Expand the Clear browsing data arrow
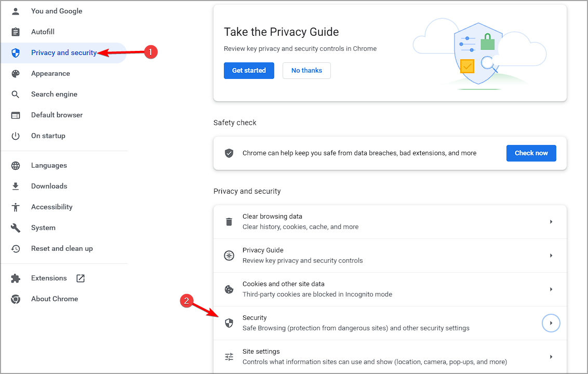 [551, 222]
